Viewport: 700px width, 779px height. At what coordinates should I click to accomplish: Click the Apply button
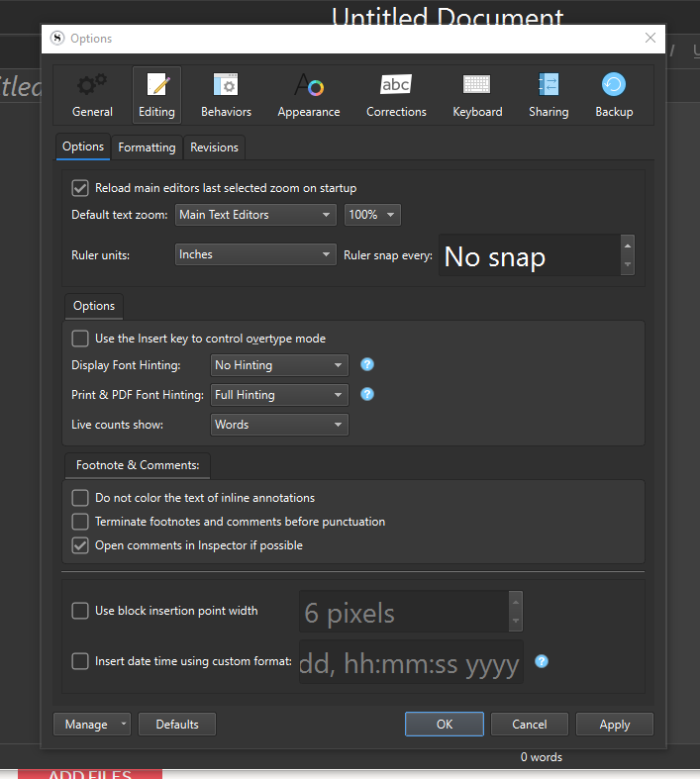tap(615, 725)
